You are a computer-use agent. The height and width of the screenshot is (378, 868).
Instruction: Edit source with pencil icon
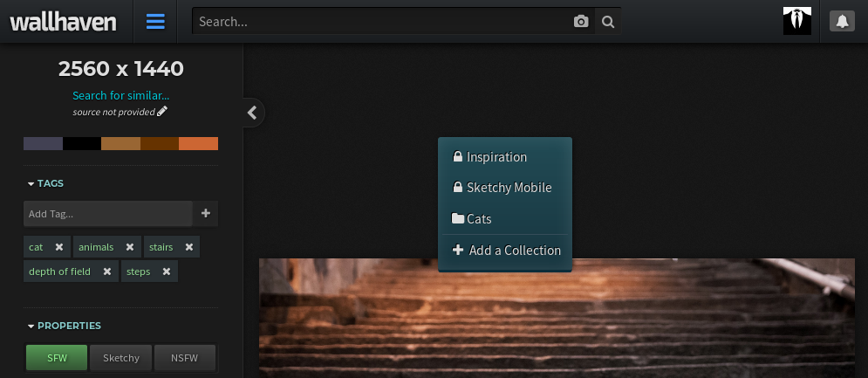click(162, 112)
